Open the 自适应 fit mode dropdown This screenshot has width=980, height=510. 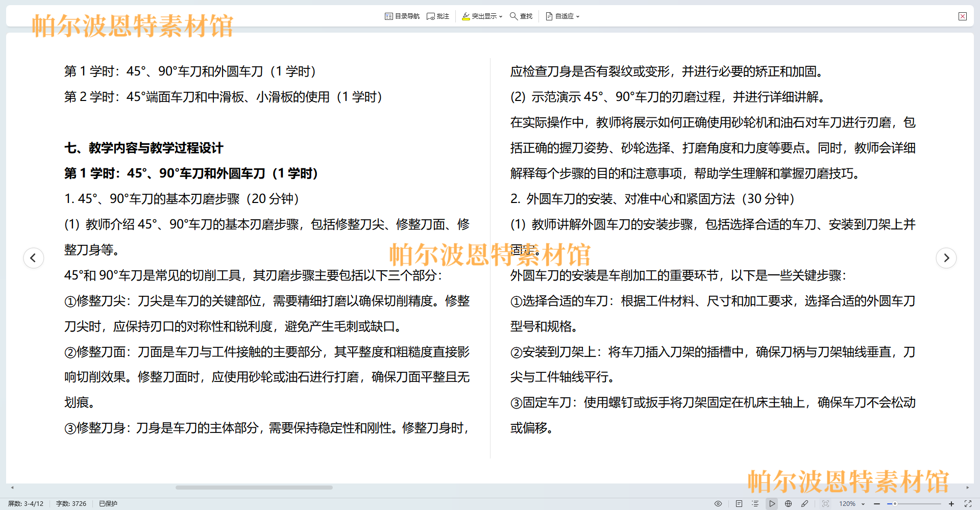tap(562, 16)
